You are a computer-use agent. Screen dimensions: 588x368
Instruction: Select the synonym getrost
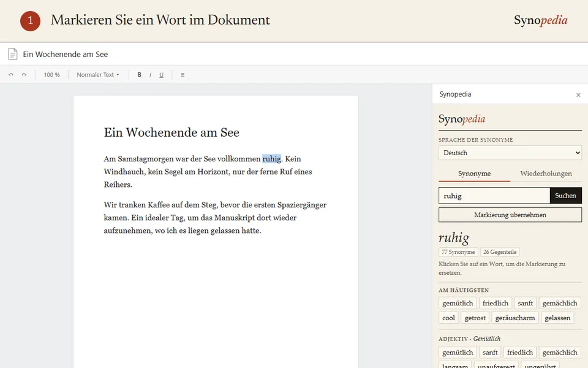point(475,318)
